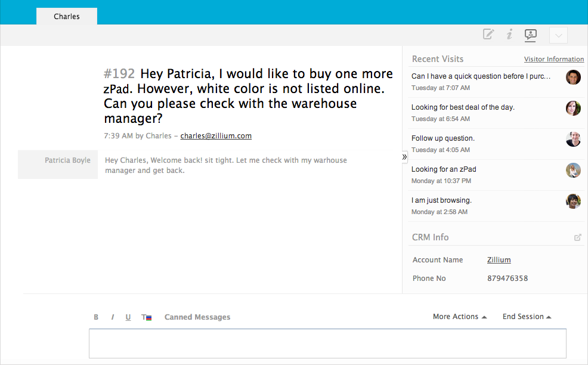Toggle underline formatting
Viewport: 588px width, 365px height.
tap(128, 317)
